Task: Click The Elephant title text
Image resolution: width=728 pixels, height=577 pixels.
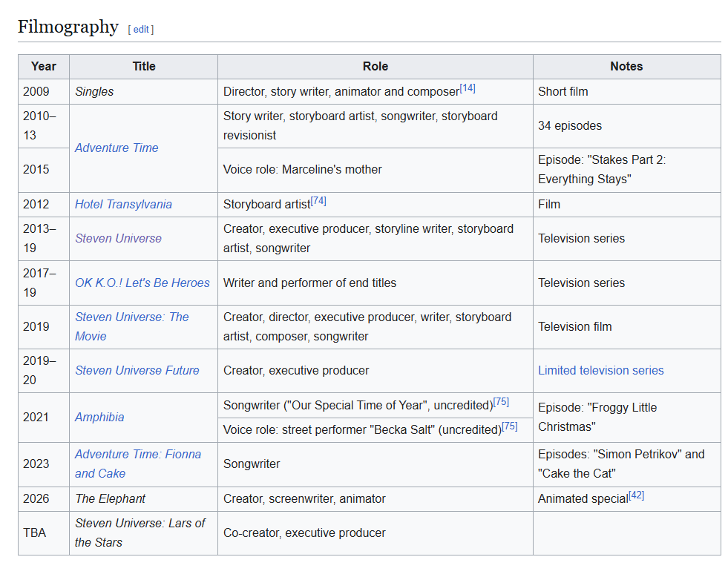Action: [x=110, y=499]
